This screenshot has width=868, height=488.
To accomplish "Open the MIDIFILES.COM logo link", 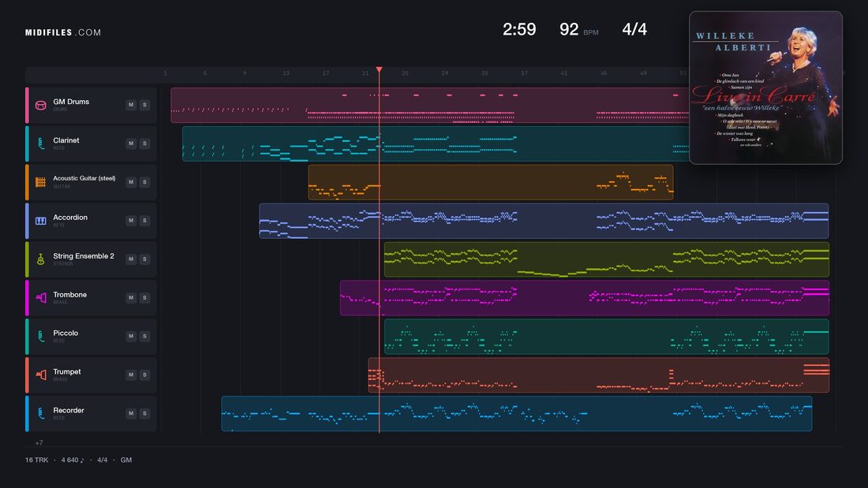I will click(x=63, y=32).
